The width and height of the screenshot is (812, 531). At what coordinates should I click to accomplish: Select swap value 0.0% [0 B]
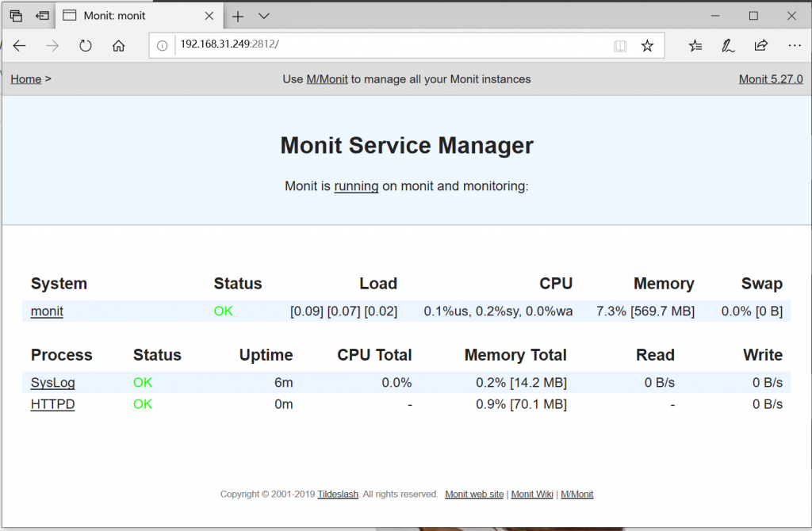click(752, 311)
